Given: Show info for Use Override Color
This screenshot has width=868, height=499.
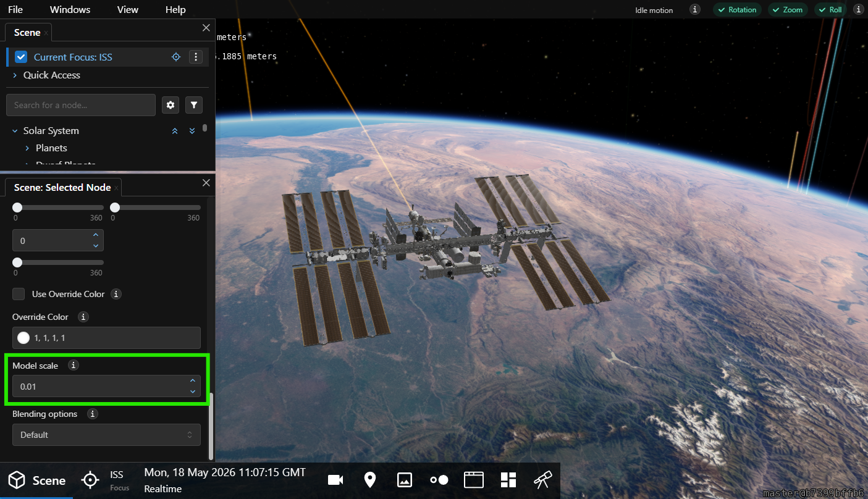Looking at the screenshot, I should tap(116, 294).
